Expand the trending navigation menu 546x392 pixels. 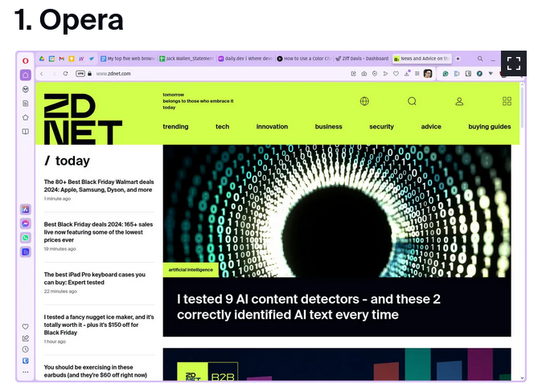coord(175,126)
